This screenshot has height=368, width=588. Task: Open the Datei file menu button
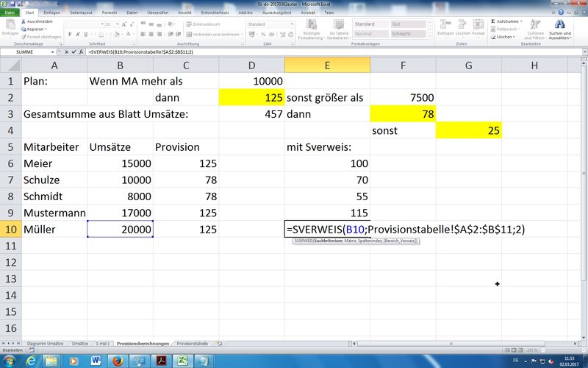click(10, 13)
